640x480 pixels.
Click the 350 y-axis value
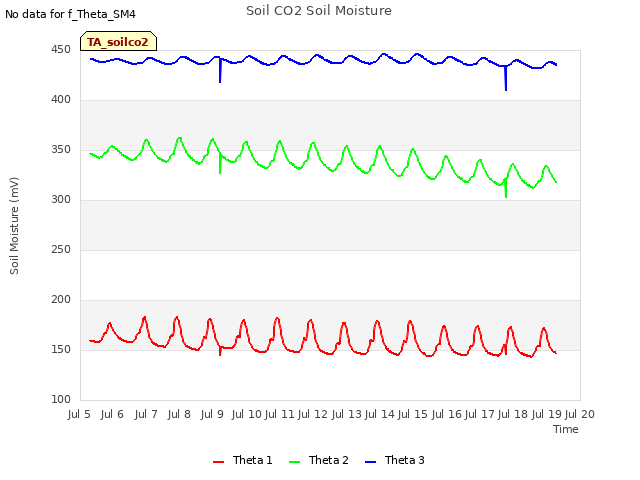(x=61, y=150)
